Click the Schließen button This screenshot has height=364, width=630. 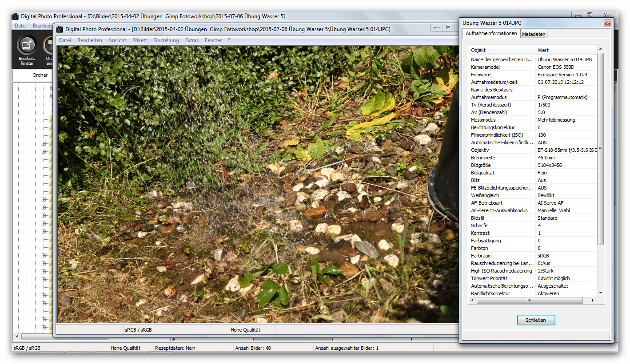click(536, 320)
